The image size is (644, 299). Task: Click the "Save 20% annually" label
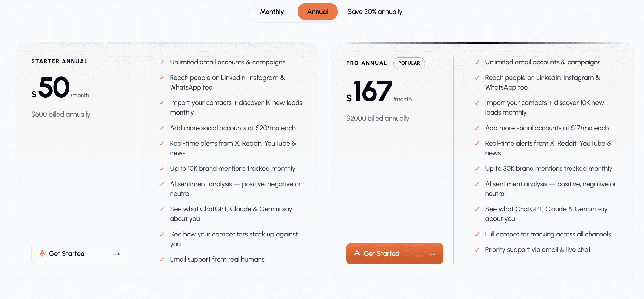(375, 12)
